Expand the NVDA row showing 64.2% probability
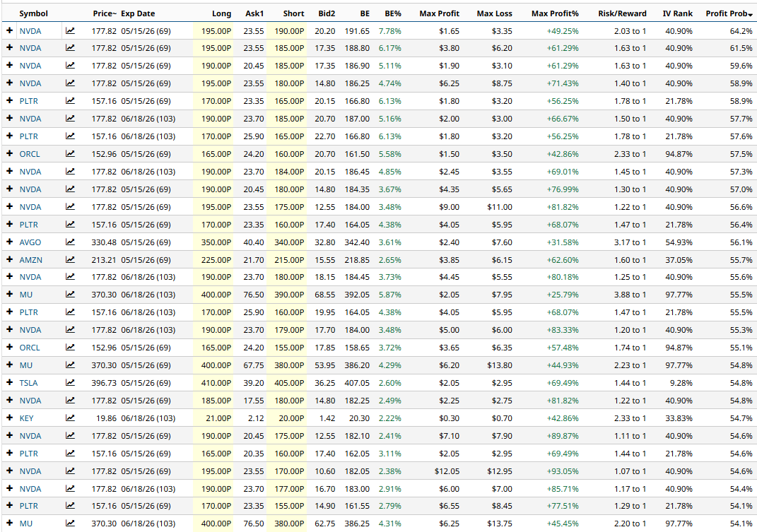 pyautogui.click(x=9, y=31)
